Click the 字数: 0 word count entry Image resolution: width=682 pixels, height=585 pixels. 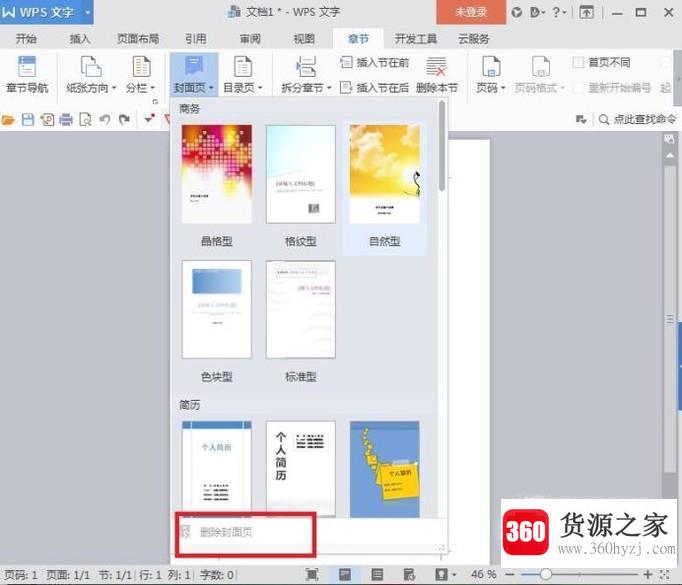click(x=217, y=575)
